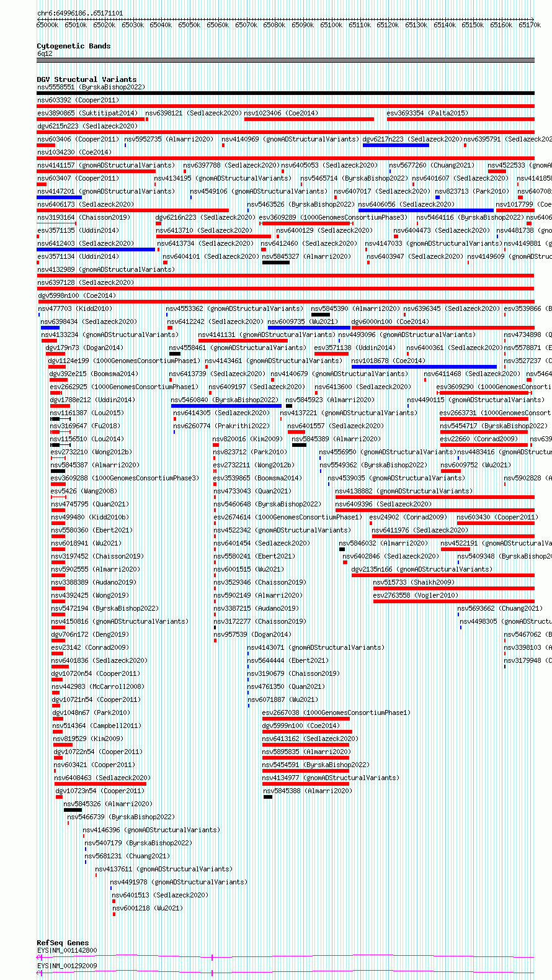Open esv2667038 (1000GenomesConsortiumPhase1) variant
Viewport: 552px width, 980px height.
pos(336,713)
